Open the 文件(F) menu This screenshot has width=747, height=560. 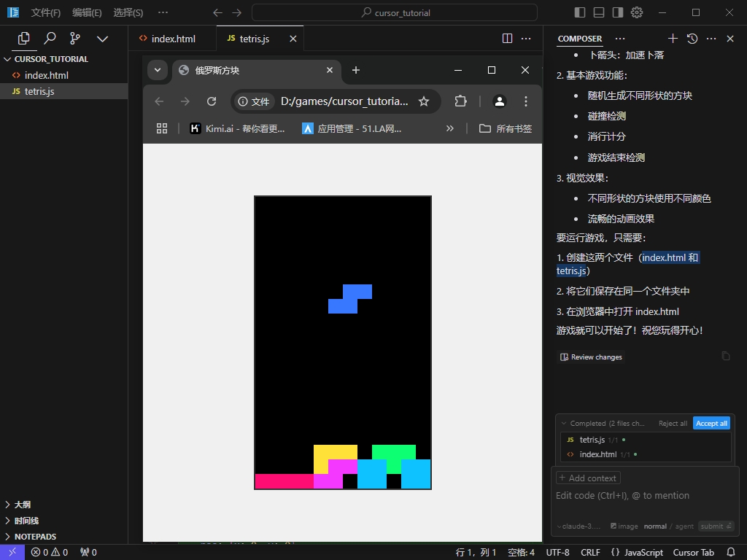pyautogui.click(x=46, y=12)
